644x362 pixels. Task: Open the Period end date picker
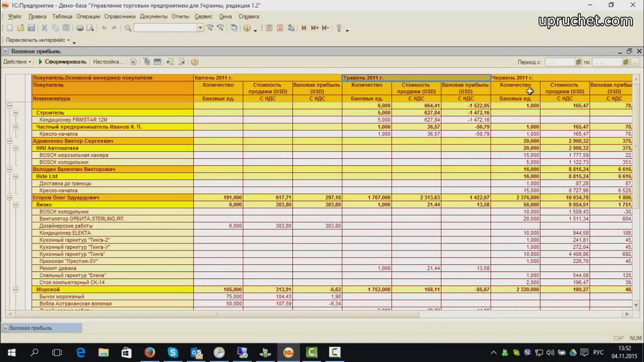pos(626,62)
